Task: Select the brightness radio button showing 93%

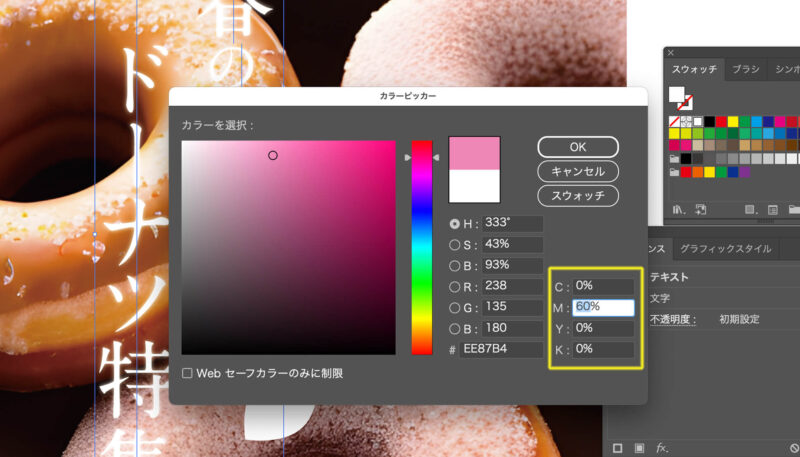Action: 454,266
